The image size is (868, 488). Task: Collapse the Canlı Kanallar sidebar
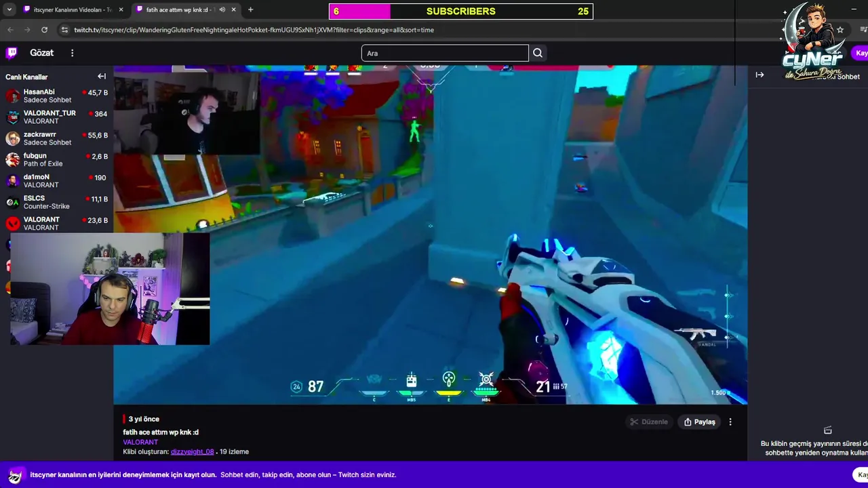tap(102, 77)
